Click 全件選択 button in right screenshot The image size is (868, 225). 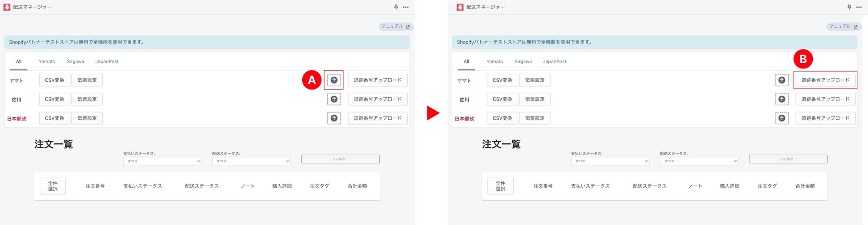501,186
